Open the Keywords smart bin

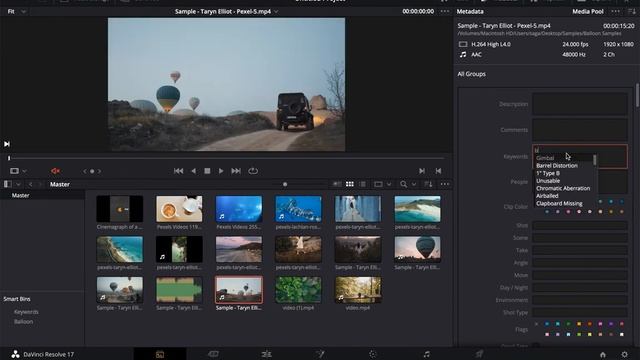coord(26,312)
